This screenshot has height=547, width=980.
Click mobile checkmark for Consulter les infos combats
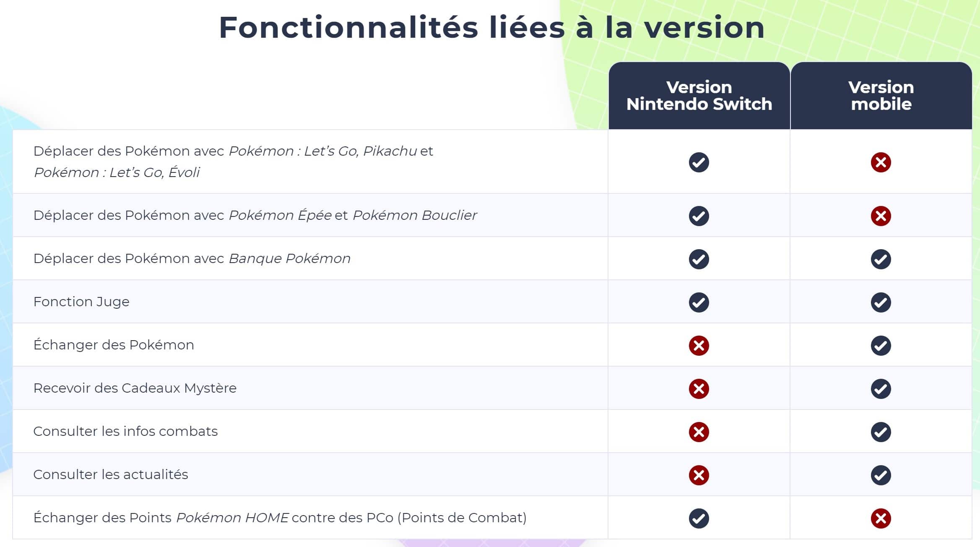tap(881, 432)
